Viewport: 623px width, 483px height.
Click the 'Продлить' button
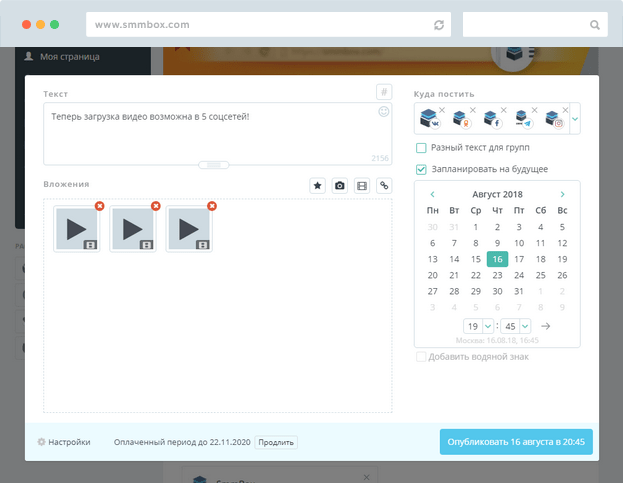pos(276,442)
